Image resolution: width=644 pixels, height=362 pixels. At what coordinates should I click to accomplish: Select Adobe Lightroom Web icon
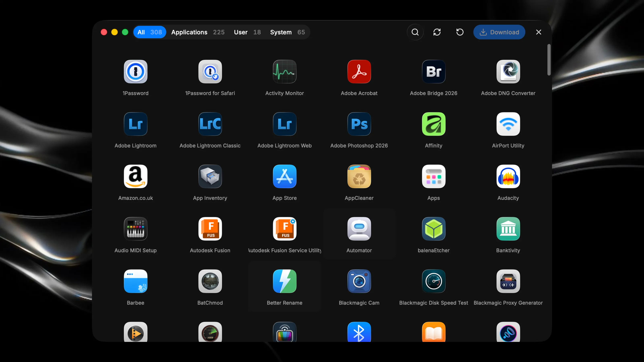tap(285, 124)
